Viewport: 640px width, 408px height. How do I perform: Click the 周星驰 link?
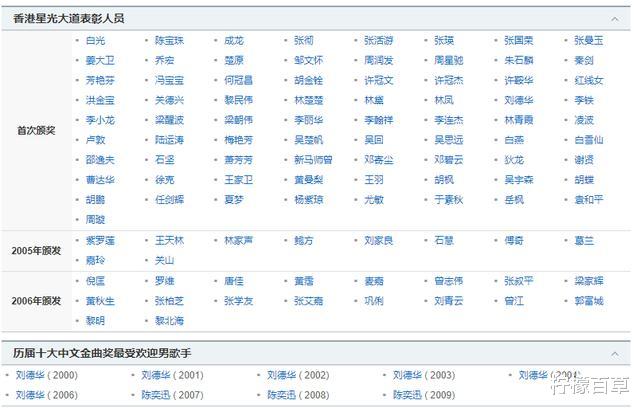(449, 60)
